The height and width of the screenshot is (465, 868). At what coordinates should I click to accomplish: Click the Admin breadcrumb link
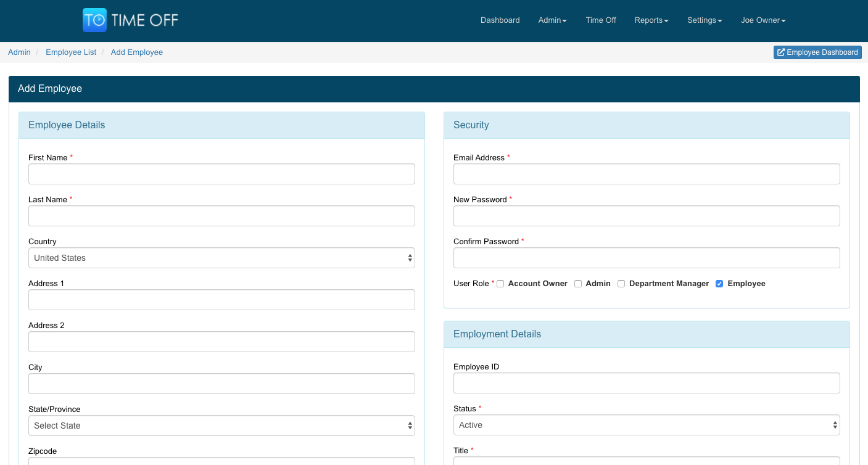coord(19,52)
